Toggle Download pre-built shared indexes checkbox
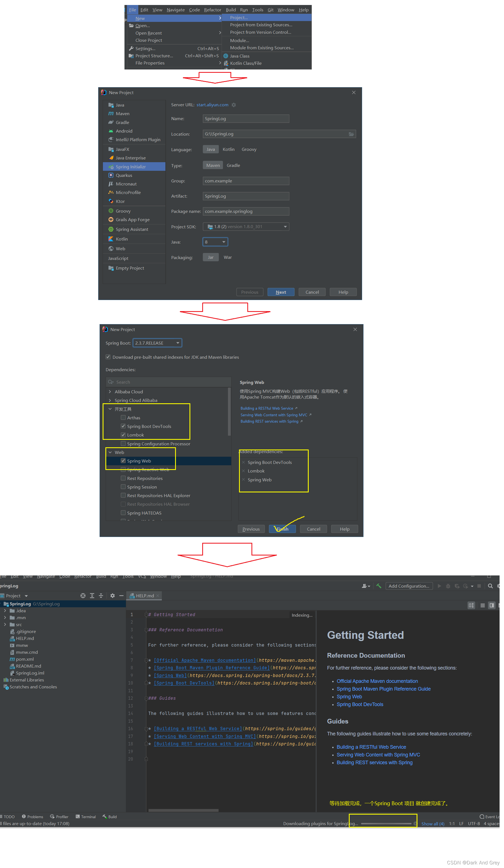The width and height of the screenshot is (504, 868). [108, 357]
